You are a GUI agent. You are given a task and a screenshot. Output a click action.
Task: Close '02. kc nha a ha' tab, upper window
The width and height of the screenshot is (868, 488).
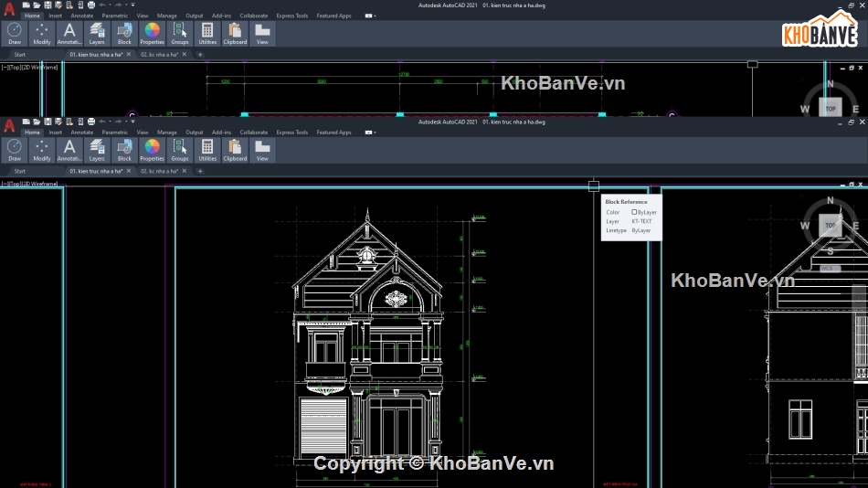click(185, 54)
